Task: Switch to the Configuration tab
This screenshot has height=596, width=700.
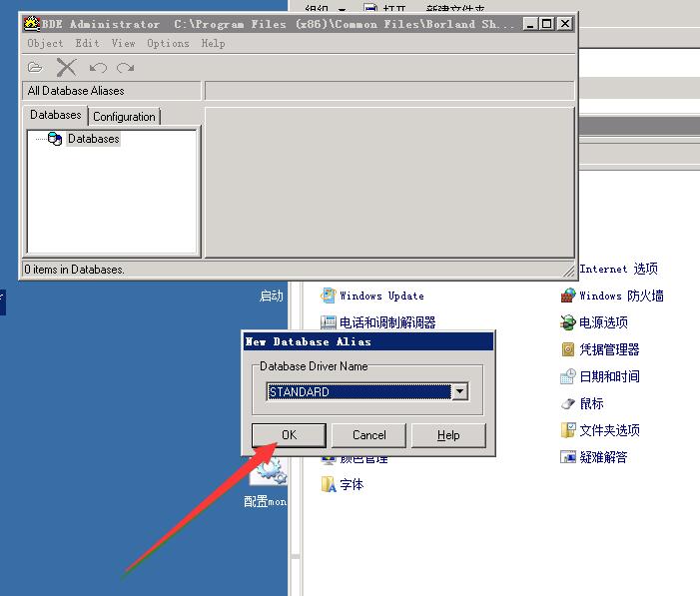Action: tap(124, 117)
